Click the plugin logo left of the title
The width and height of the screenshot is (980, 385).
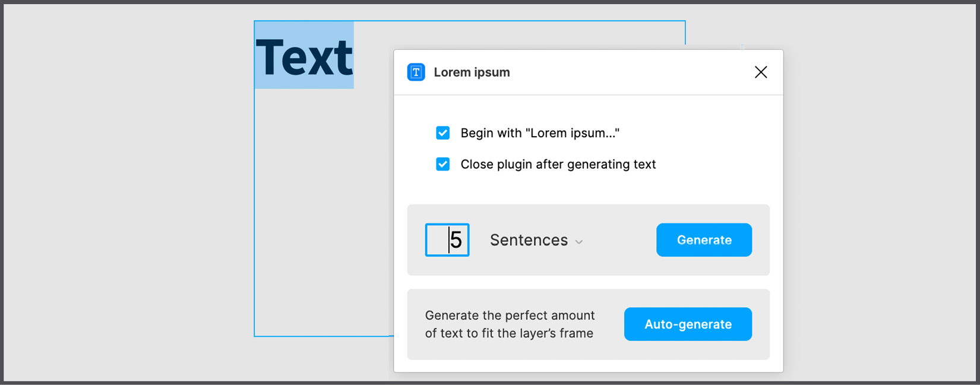pos(416,72)
